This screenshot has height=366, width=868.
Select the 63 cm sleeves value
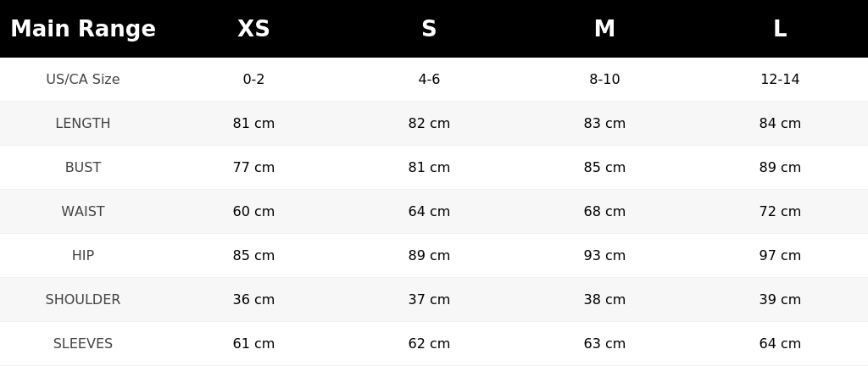[604, 344]
